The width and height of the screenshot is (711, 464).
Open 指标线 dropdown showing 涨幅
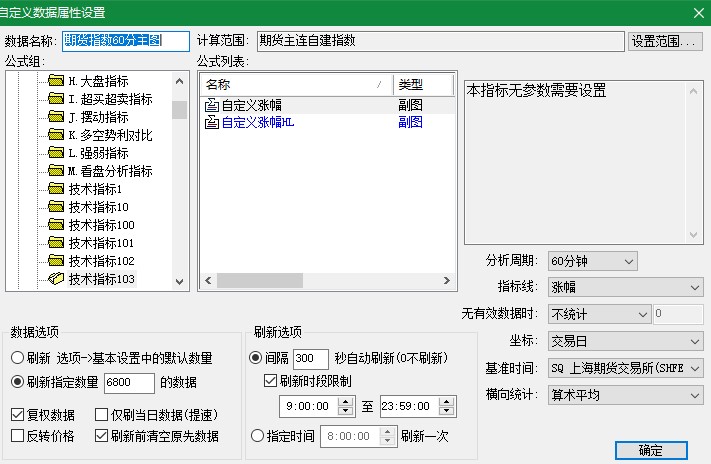(x=626, y=287)
